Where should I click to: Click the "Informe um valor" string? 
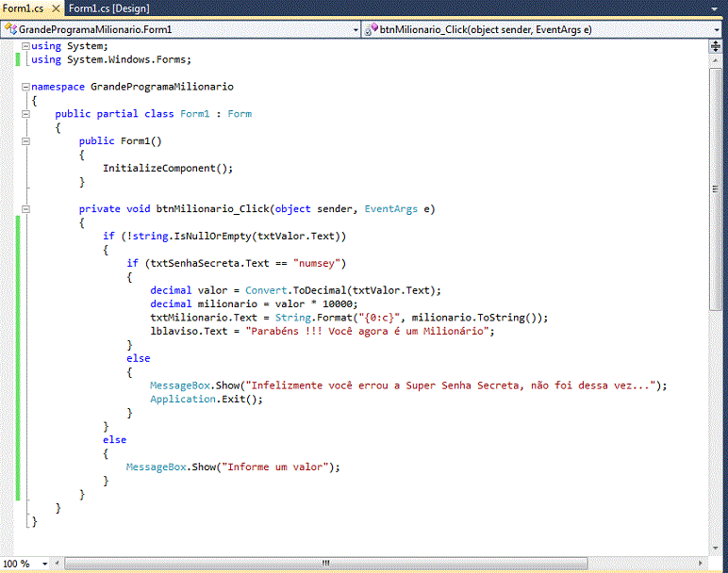tap(277, 467)
